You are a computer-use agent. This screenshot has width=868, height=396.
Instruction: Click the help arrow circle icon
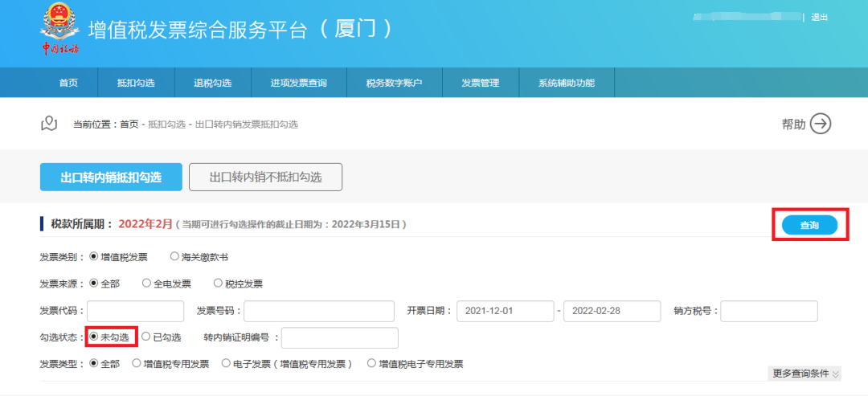coord(820,124)
